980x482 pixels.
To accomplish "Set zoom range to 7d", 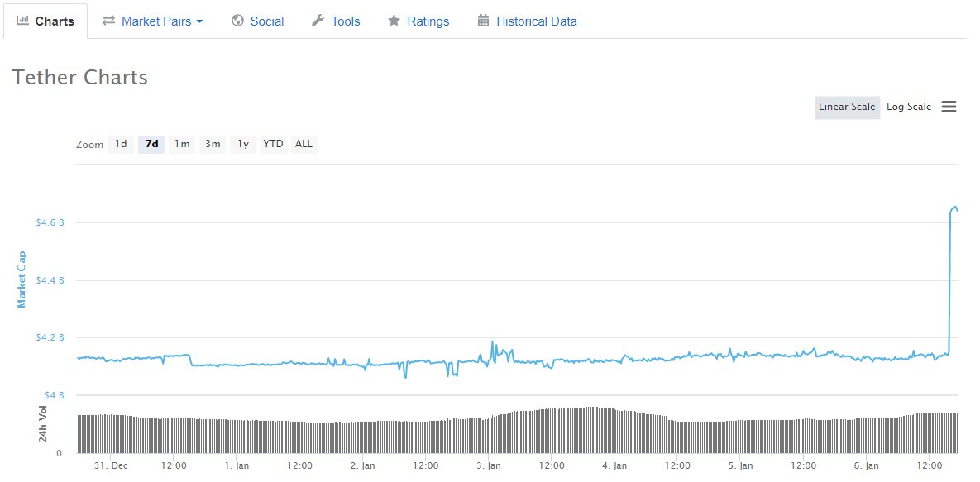I will [151, 144].
